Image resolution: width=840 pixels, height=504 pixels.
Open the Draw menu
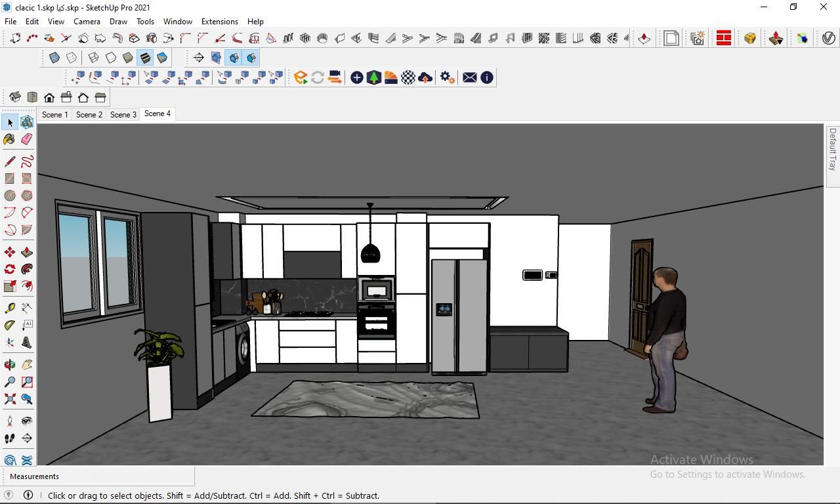pyautogui.click(x=118, y=21)
